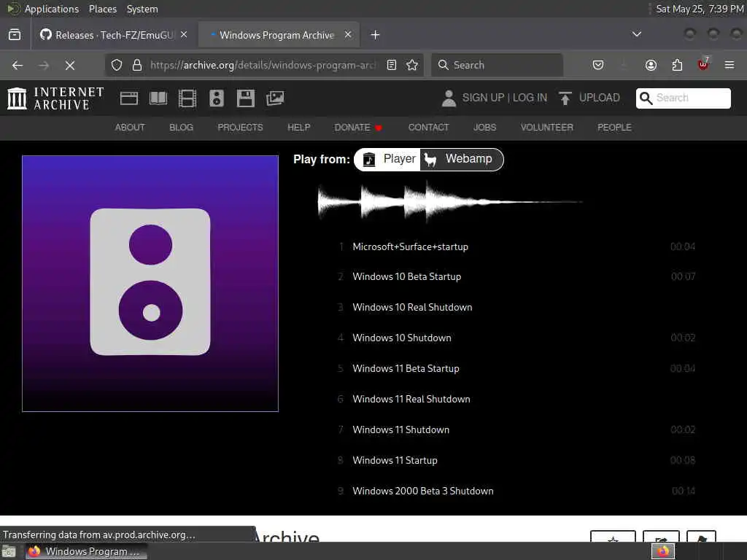Screen dimensions: 747x560
Task: Open the Video film strip icon
Action: pyautogui.click(x=187, y=98)
